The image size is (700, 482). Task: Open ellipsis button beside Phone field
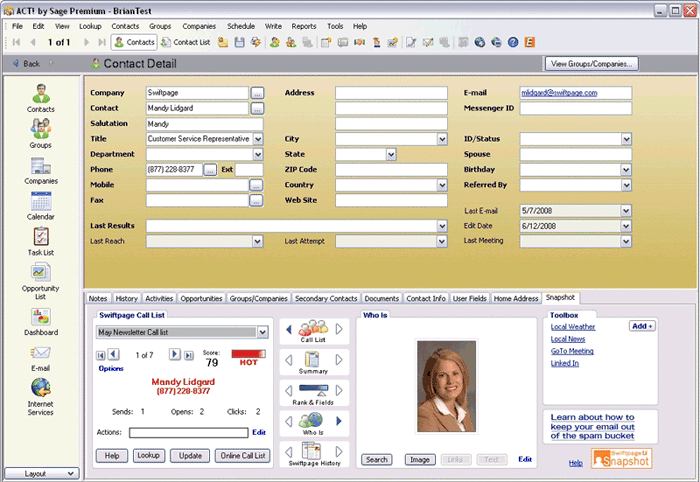coord(210,170)
